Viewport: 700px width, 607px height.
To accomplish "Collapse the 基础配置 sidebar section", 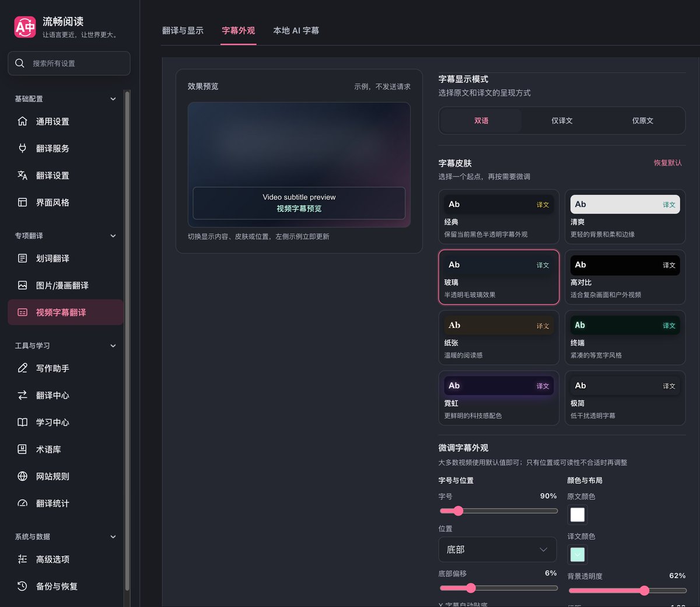I will [113, 99].
